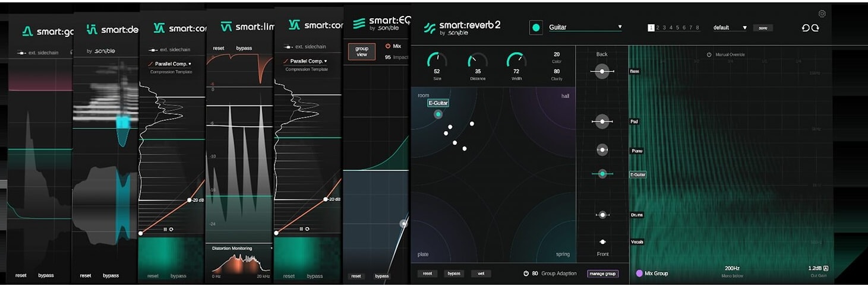Expand the Distortion Monitoring dropdown
Screen dimensions: 868x286
272,249
